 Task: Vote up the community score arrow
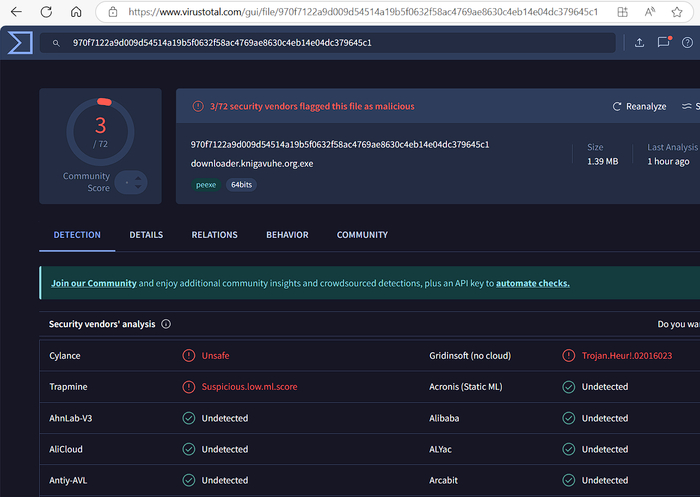[138, 178]
